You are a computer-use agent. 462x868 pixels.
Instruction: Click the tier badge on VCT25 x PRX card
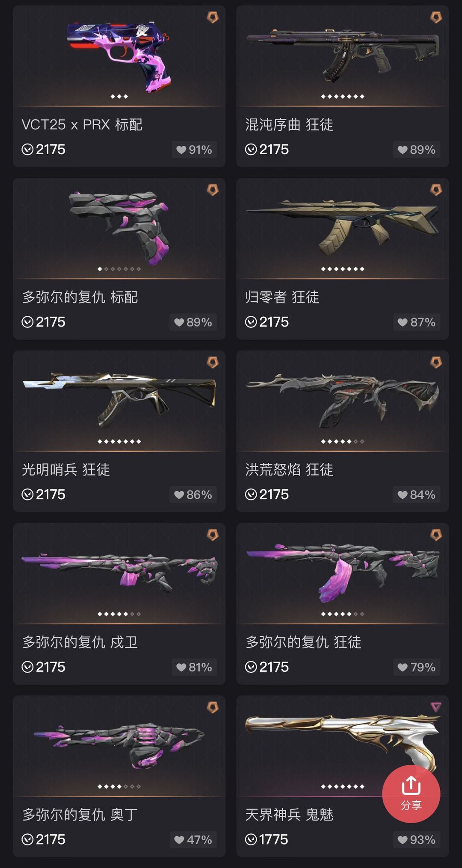pyautogui.click(x=213, y=17)
